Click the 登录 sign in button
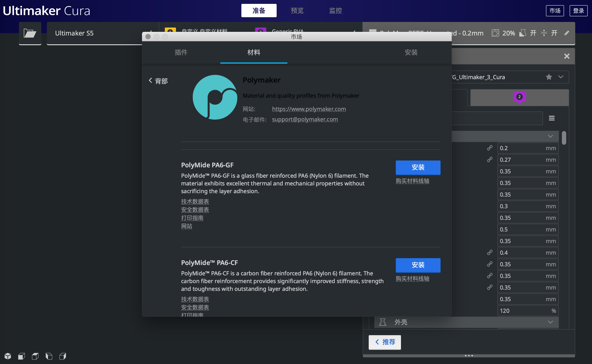 point(578,11)
